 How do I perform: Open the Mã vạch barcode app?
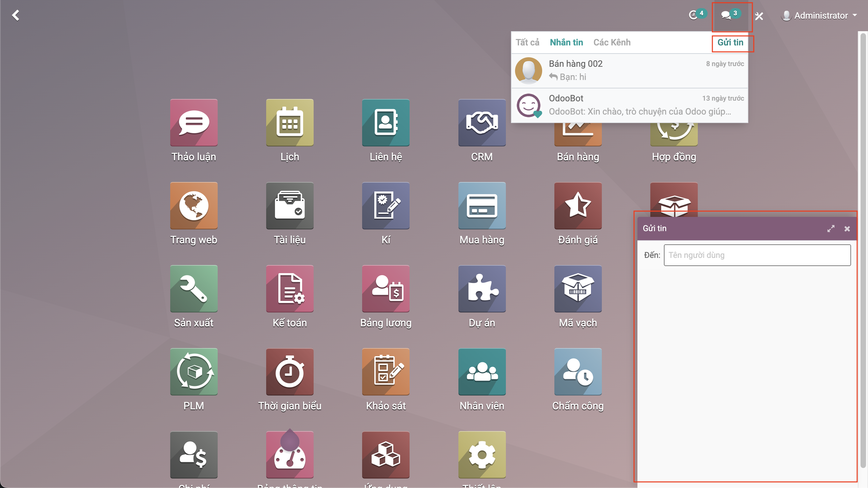(578, 289)
